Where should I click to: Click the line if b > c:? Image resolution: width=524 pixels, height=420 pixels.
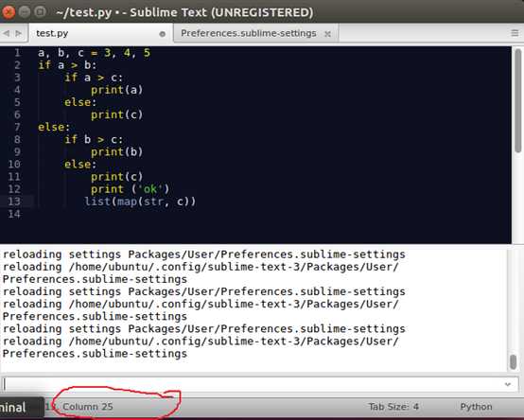94,139
